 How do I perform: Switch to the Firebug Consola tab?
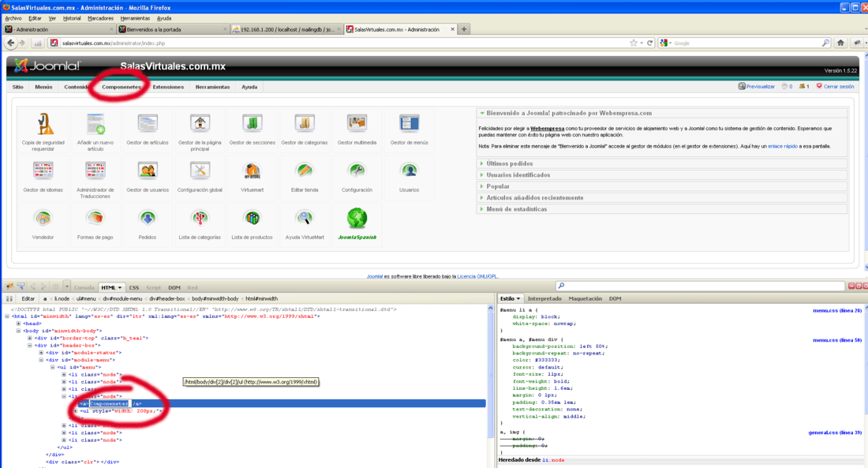point(84,288)
